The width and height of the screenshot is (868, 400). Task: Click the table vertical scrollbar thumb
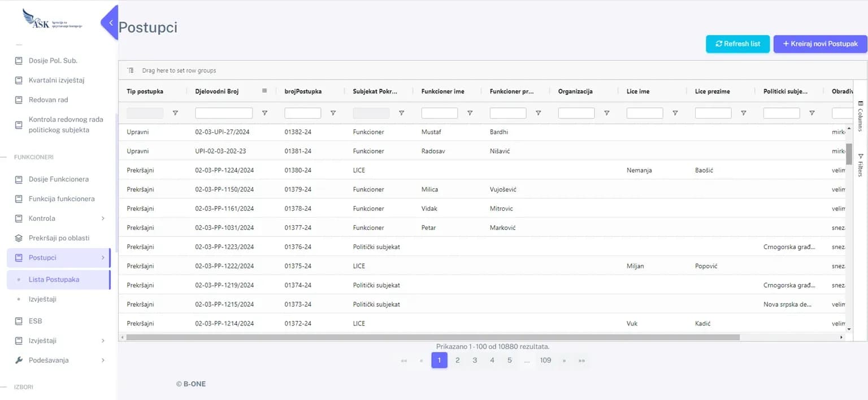849,154
